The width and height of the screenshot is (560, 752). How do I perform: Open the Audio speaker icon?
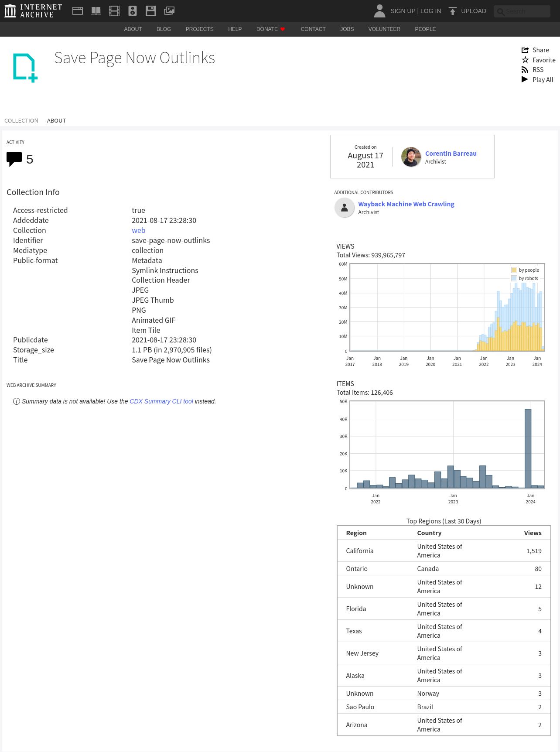133,11
